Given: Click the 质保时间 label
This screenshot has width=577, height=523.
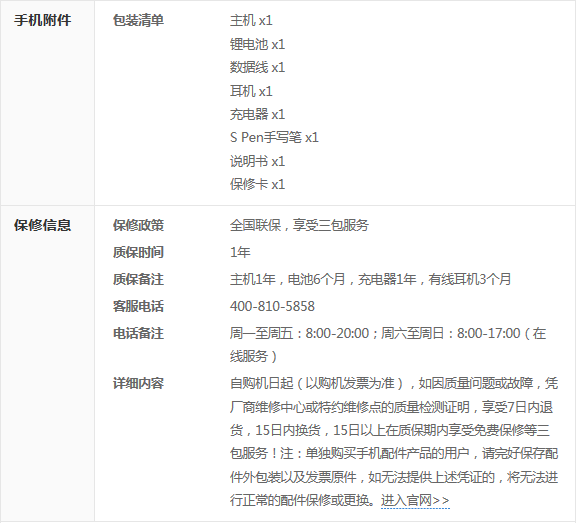Looking at the screenshot, I should coord(138,252).
